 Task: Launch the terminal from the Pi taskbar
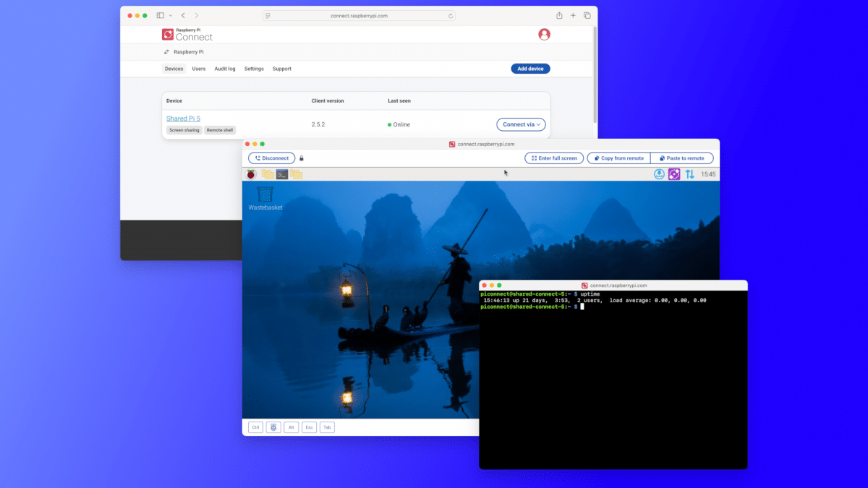pos(282,174)
